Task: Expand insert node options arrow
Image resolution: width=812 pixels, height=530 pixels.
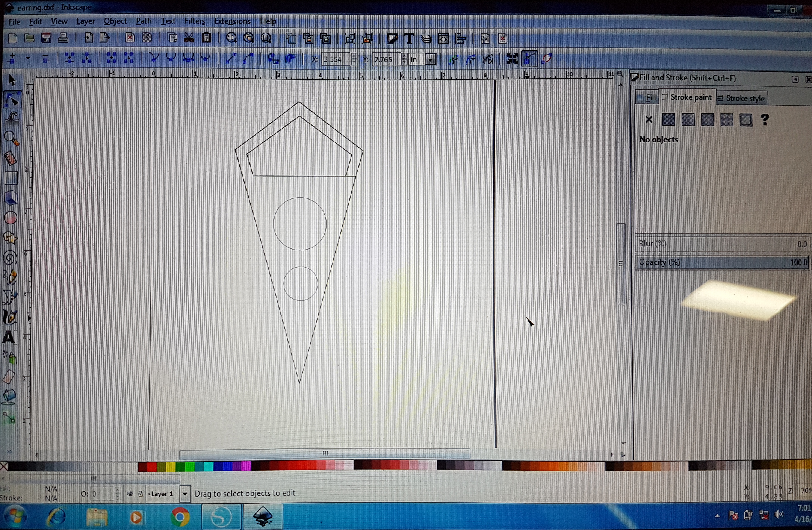Action: [x=28, y=58]
